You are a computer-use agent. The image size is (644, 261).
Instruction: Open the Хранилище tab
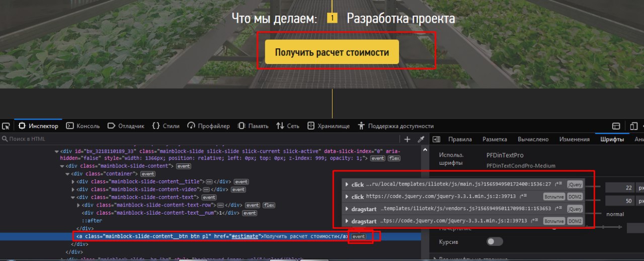(329, 126)
